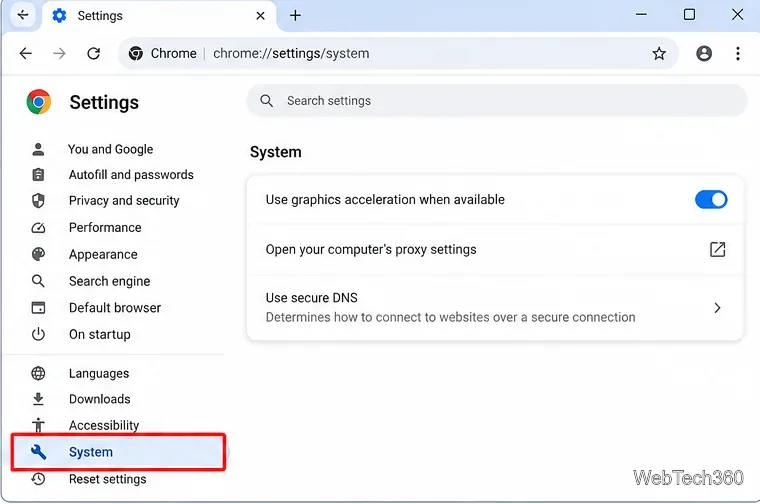Click the Settings page heading
760x504 pixels.
[x=104, y=102]
